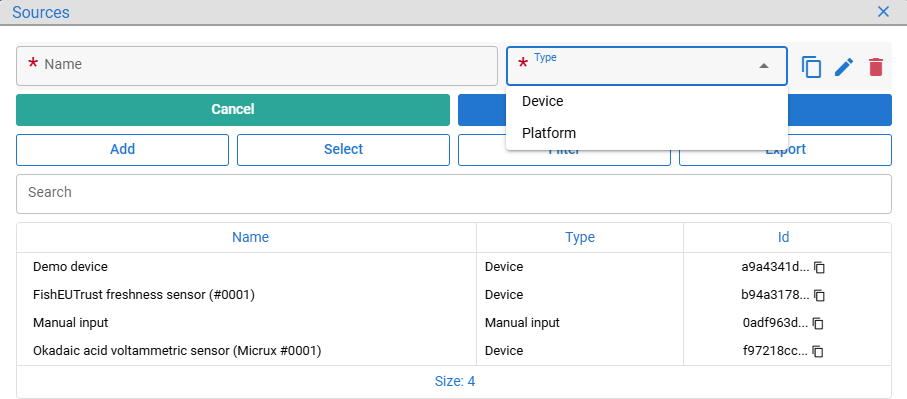The width and height of the screenshot is (907, 399).
Task: Focus the required Name input field
Action: click(257, 66)
